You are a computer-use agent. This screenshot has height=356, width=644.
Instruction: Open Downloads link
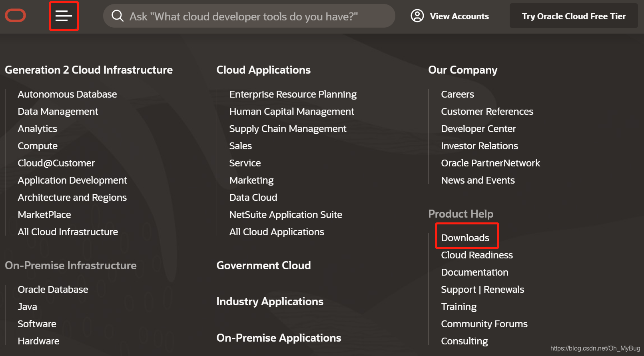[x=465, y=238]
